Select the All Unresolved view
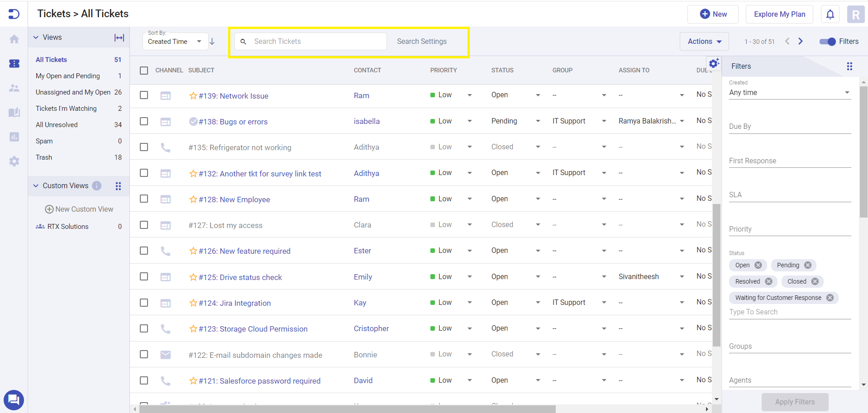 (x=57, y=124)
